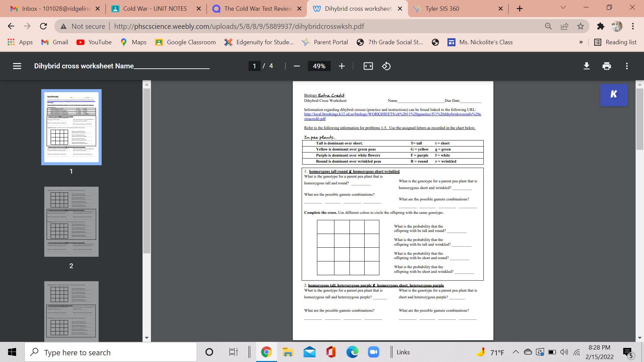Screen dimensions: 644x362
Task: Click the page number input field
Action: click(x=254, y=66)
